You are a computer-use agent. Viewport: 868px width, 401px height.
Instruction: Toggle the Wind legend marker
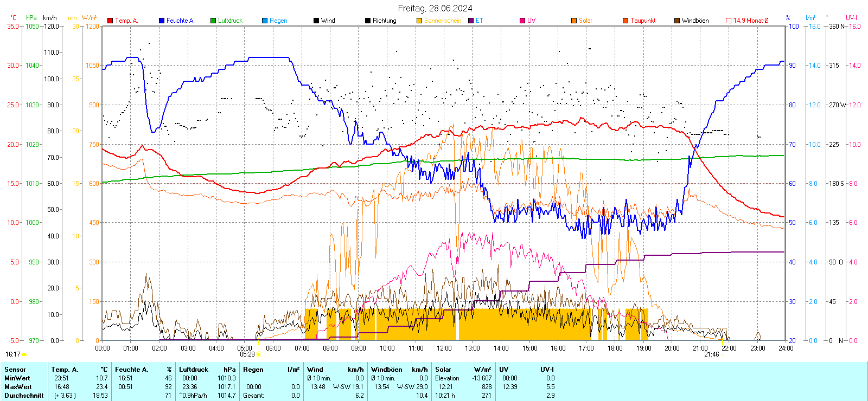(316, 21)
